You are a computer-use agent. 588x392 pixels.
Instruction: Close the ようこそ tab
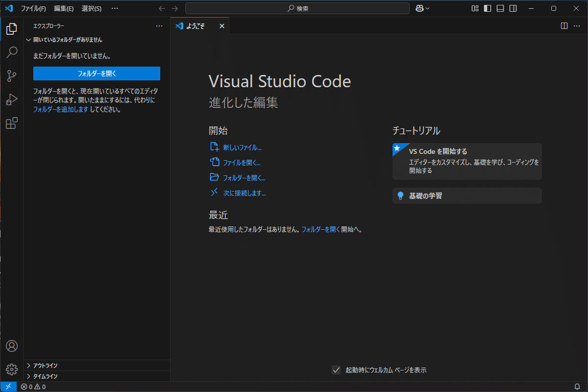222,26
